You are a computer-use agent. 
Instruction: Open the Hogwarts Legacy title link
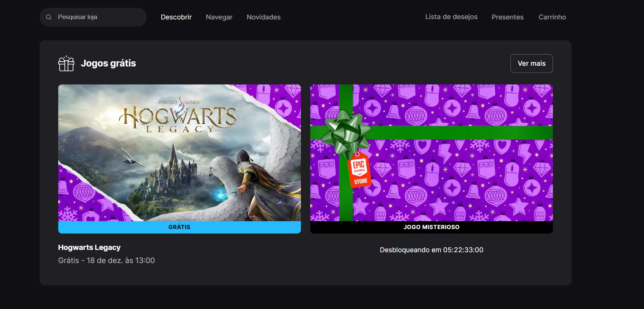[89, 247]
